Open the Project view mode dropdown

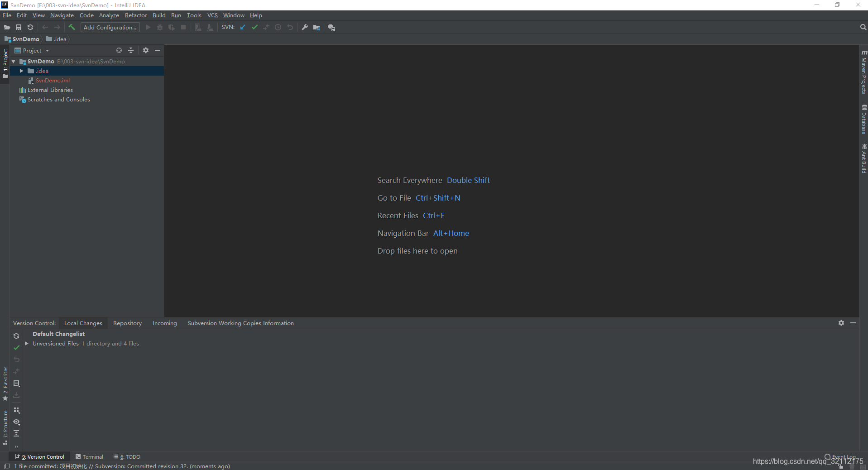point(32,50)
